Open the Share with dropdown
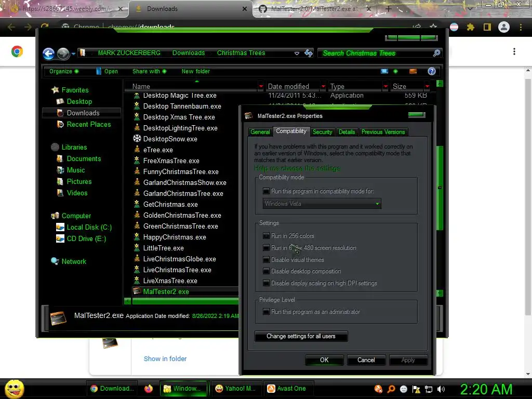The image size is (532, 399). click(x=149, y=71)
